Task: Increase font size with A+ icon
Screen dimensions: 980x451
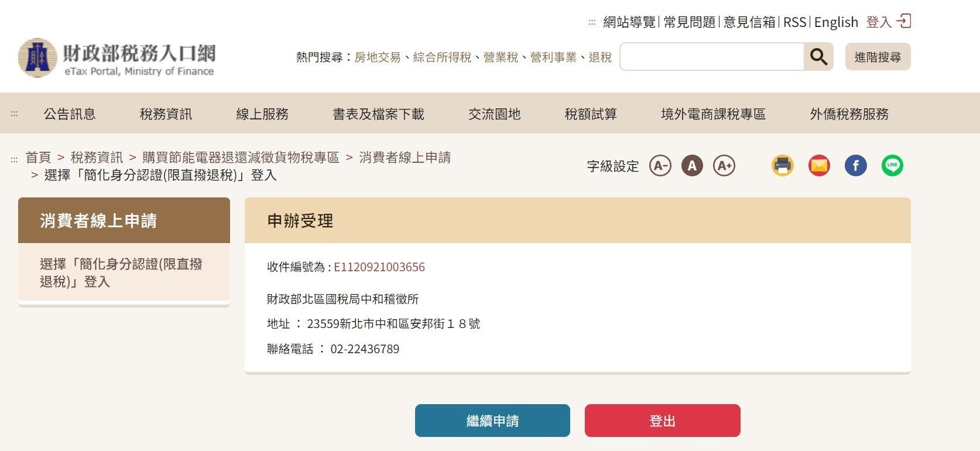Action: tap(724, 166)
